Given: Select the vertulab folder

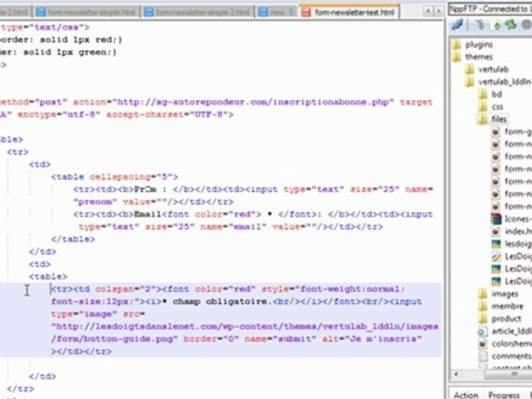Looking at the screenshot, I should (493, 69).
